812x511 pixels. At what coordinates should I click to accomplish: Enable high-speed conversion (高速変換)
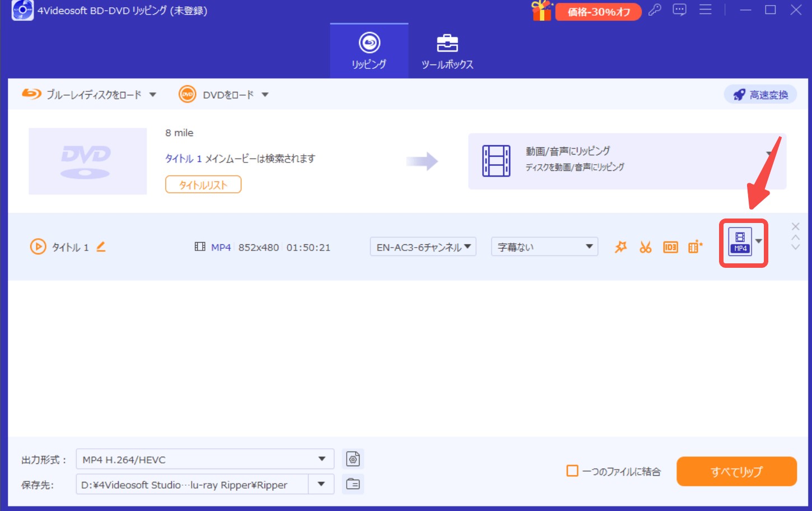760,95
